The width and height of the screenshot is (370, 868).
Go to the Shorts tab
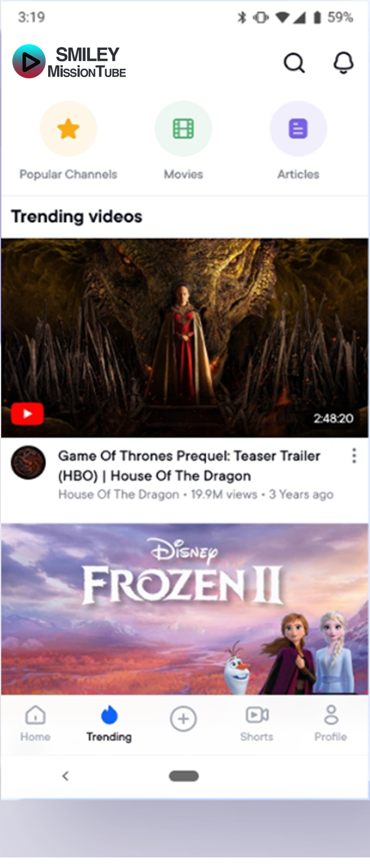tap(256, 724)
